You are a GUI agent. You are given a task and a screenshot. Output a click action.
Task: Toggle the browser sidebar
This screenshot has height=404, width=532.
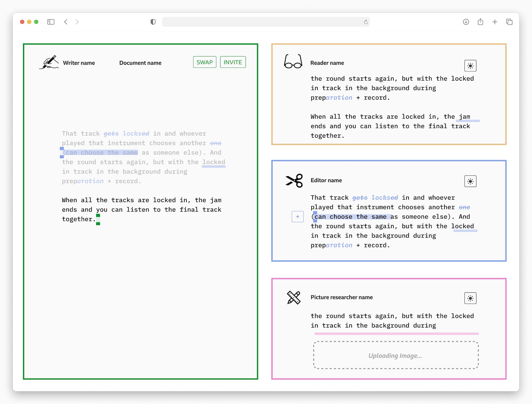click(51, 22)
